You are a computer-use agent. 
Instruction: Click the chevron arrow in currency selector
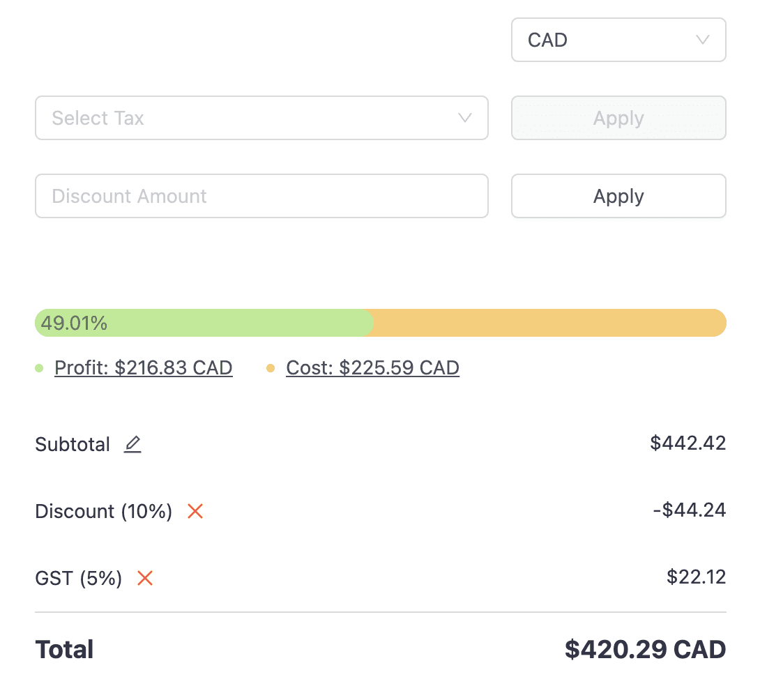[x=703, y=40]
